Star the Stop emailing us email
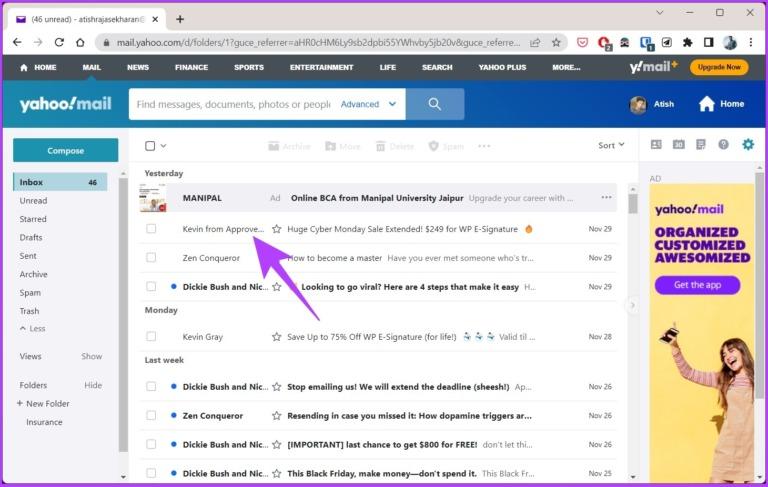The height and width of the screenshot is (487, 768). [277, 387]
